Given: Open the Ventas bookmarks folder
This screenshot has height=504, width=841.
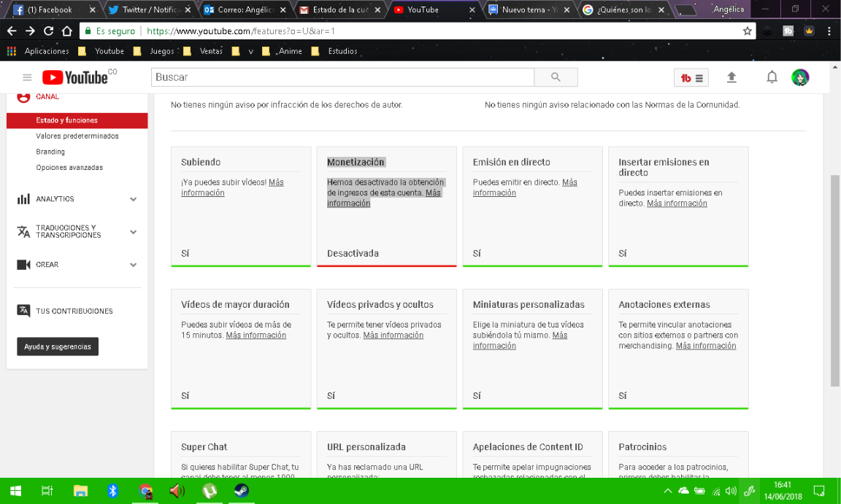Looking at the screenshot, I should 203,51.
